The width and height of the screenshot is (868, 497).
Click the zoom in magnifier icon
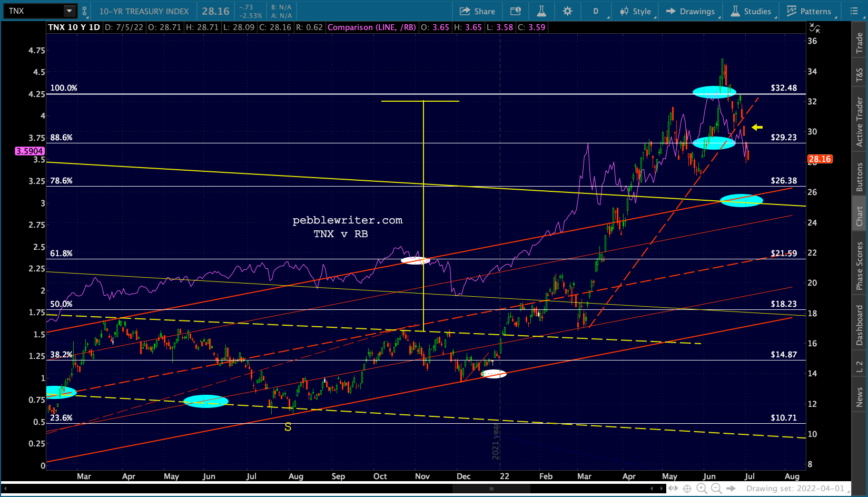702,489
